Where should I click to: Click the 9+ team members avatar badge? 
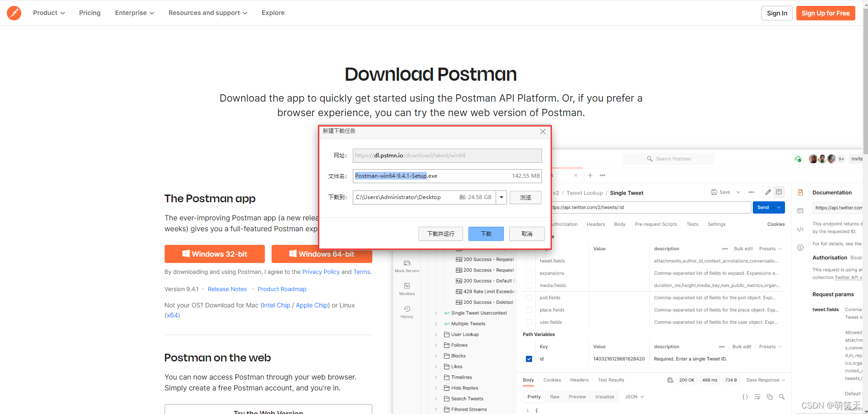click(x=841, y=159)
